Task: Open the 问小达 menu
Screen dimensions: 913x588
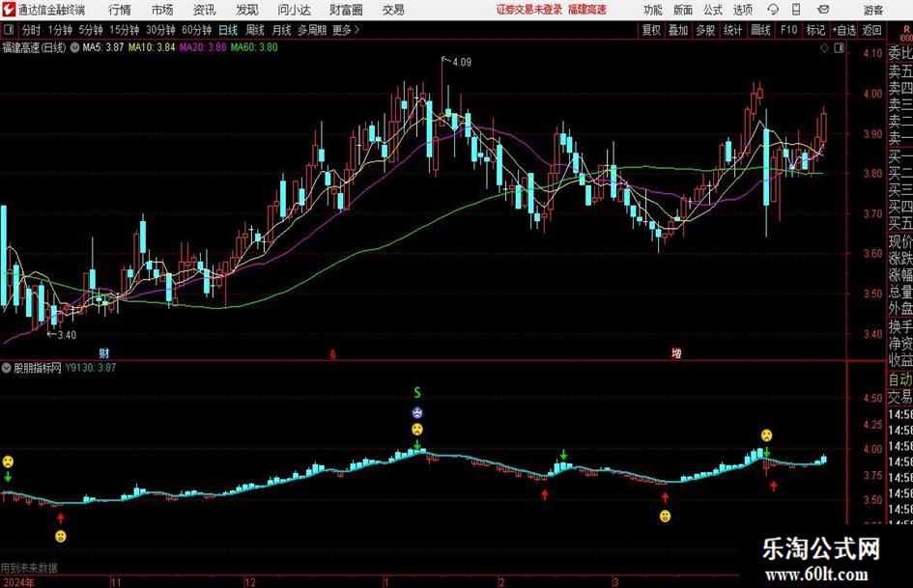Action: [x=294, y=10]
